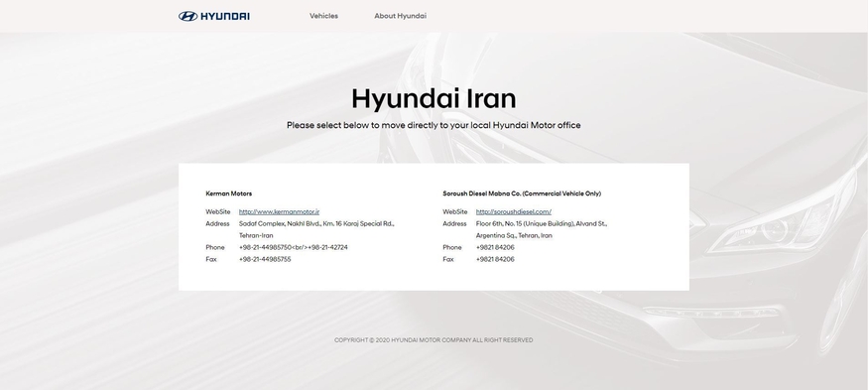Click Soroush Diesel fax number +9821 84206
The height and width of the screenshot is (390, 868).
[x=495, y=259]
